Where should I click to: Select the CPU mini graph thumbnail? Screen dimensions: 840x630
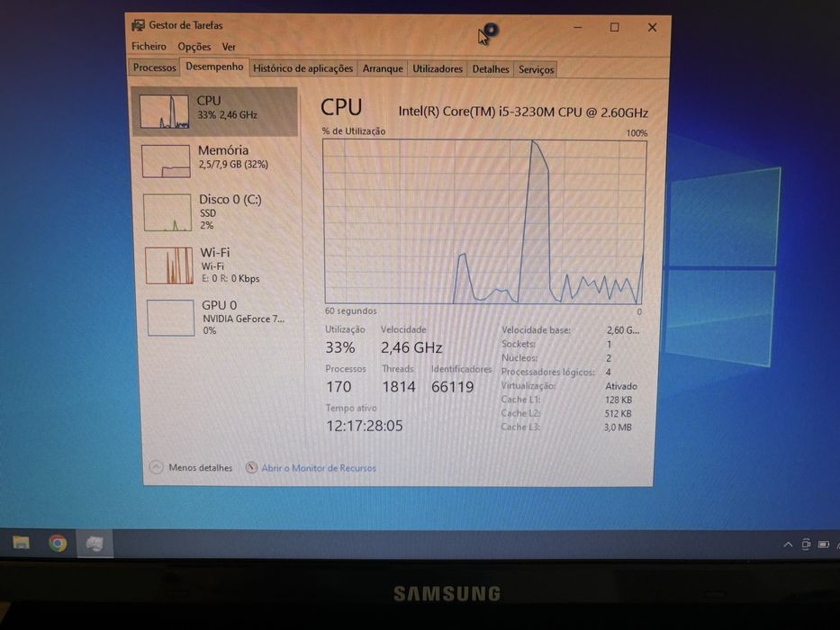point(164,112)
